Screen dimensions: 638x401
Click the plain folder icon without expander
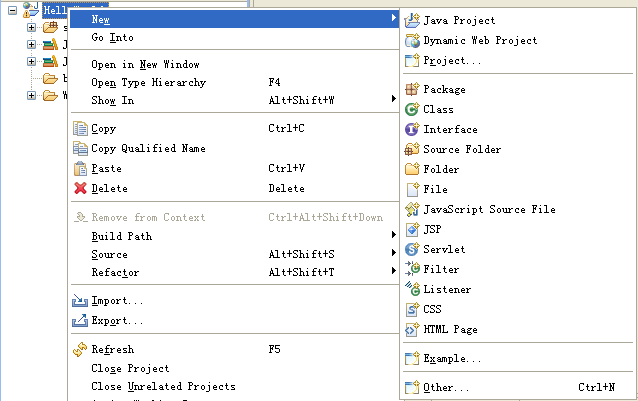click(x=50, y=78)
